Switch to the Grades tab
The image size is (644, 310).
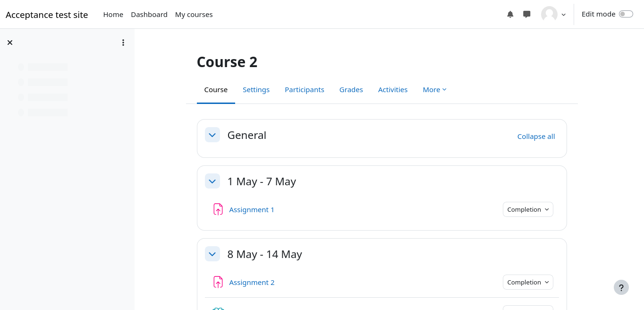351,90
